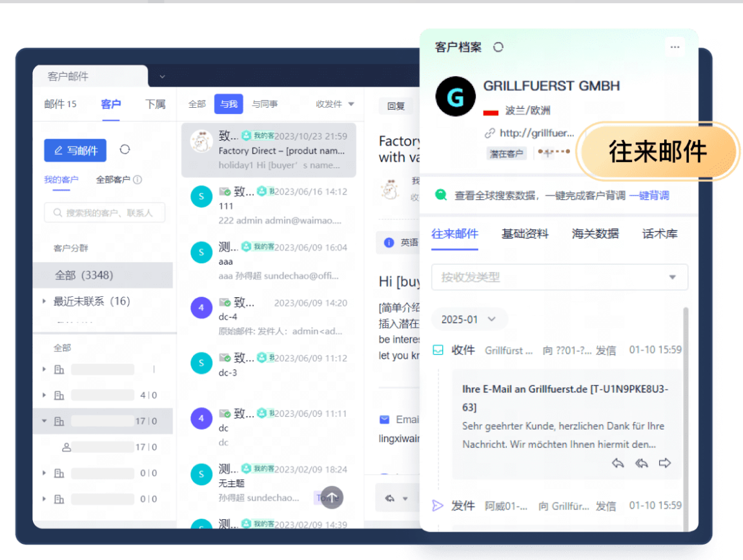Click refresh icon next to 写邮件
Viewport: 743px width, 560px height.
125,150
